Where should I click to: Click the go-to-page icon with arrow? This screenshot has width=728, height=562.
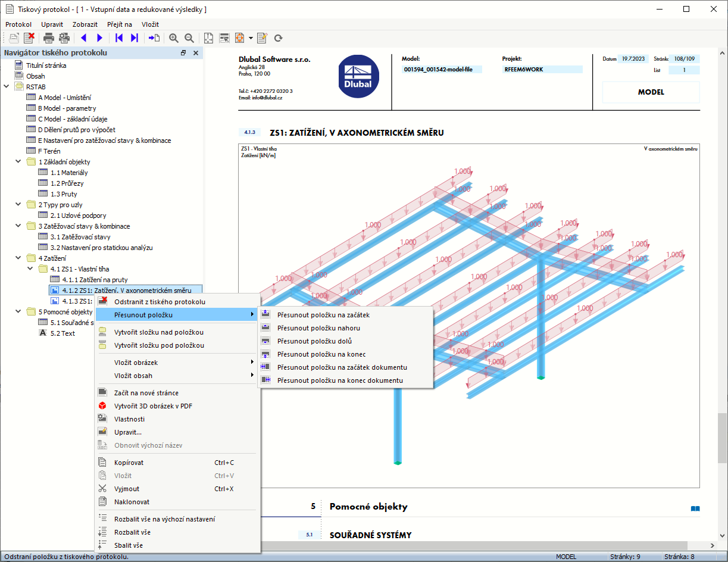click(x=154, y=38)
